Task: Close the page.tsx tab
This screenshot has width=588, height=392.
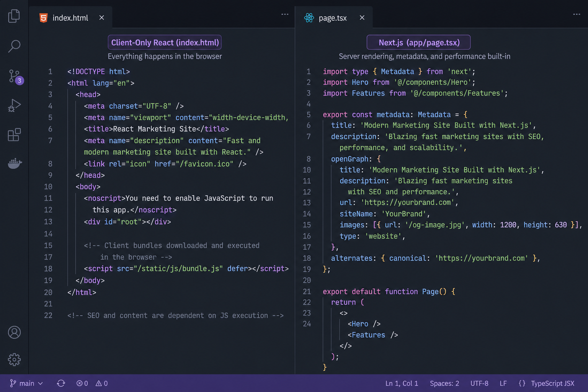Action: click(x=362, y=18)
